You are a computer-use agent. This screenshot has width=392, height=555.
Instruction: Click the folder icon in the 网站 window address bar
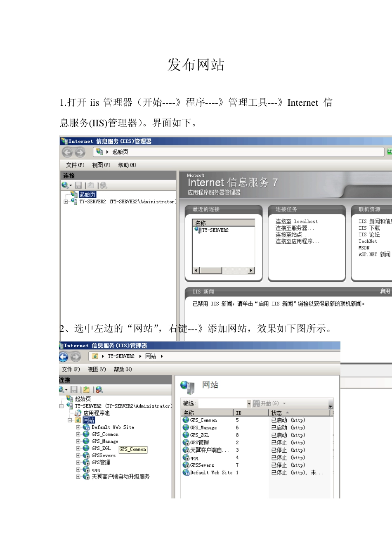[95, 356]
